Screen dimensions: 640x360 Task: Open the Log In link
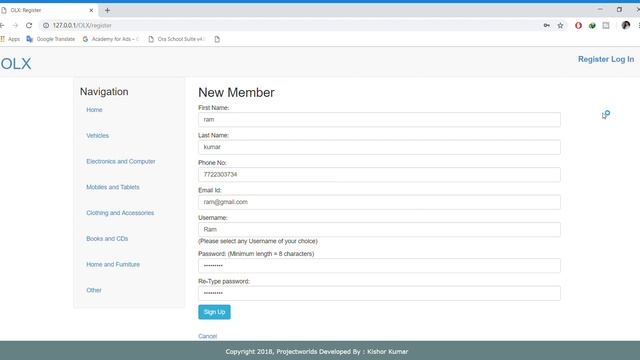pos(622,59)
